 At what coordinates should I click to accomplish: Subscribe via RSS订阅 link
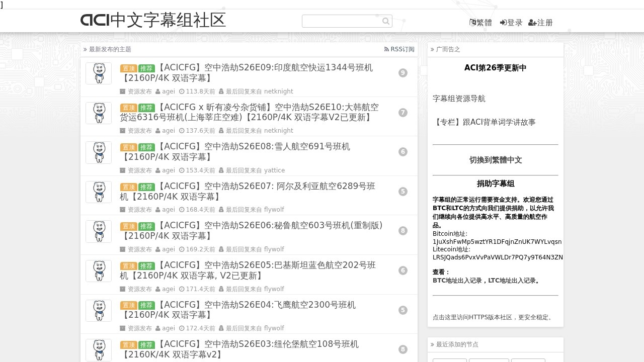click(x=399, y=49)
